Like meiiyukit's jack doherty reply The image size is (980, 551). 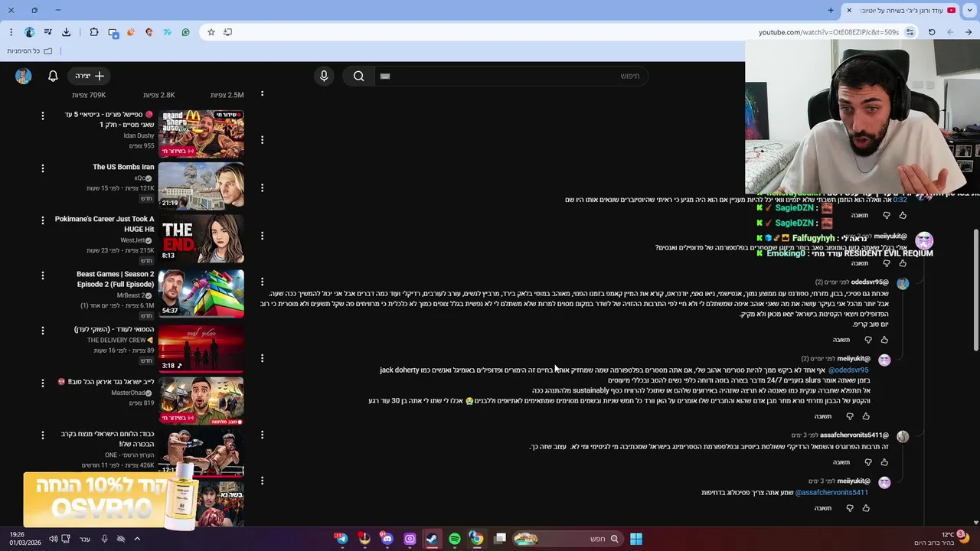pyautogui.click(x=866, y=416)
